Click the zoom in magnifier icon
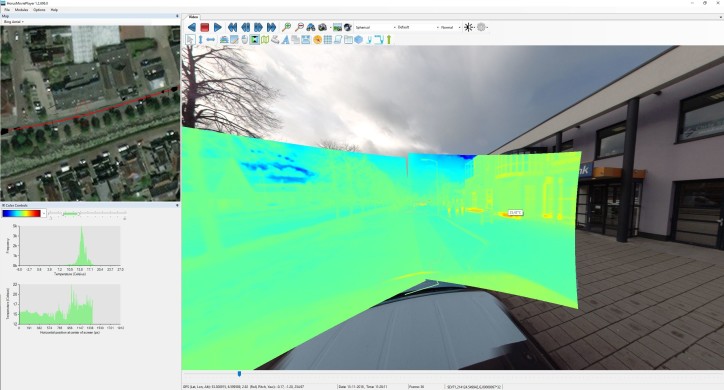Screen dimensions: 724x390 coord(286,27)
